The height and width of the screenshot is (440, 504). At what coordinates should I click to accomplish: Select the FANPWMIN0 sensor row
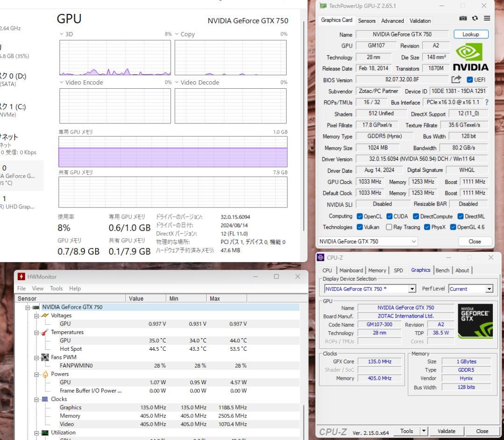pyautogui.click(x=77, y=365)
